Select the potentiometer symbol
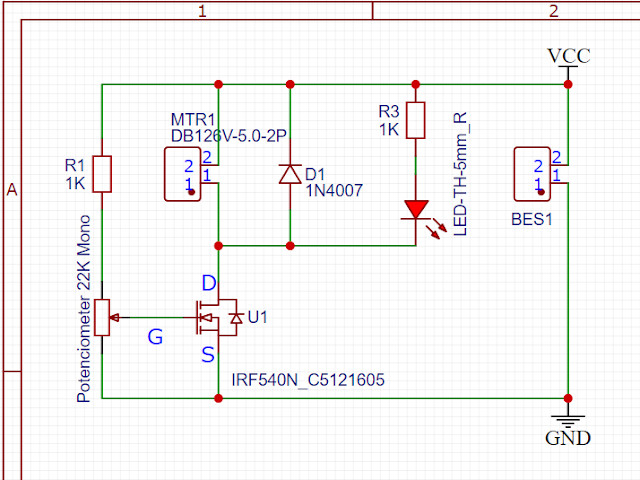 pos(105,318)
